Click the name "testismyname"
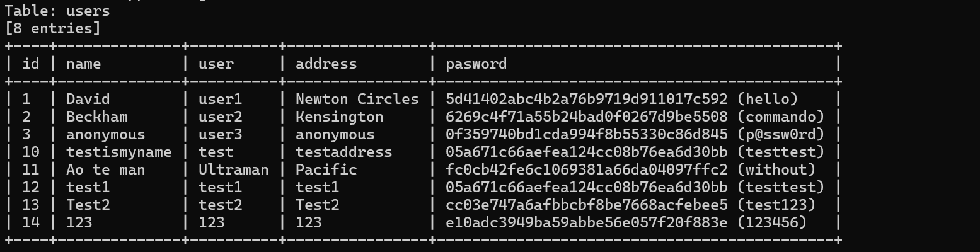 (x=118, y=152)
